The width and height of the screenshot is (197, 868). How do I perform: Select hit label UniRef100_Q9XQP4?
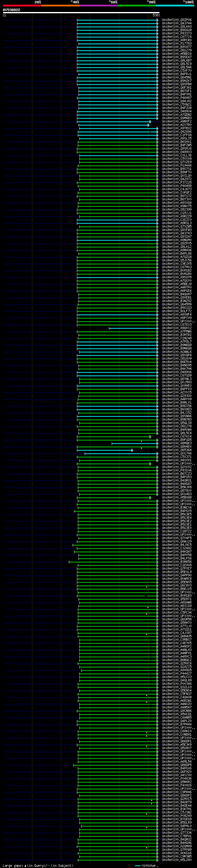[x=177, y=355]
